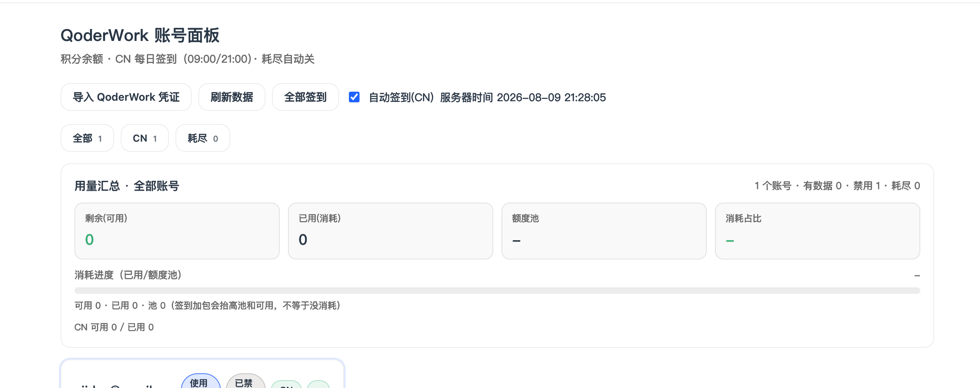
Task: Click the 消耗占比 summary card
Action: pos(818,231)
